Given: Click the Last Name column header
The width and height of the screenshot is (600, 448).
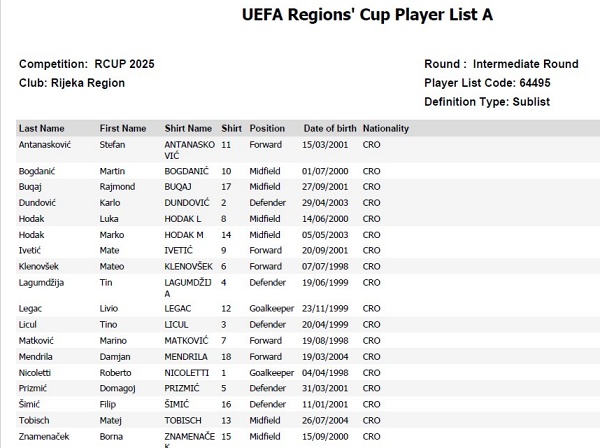Looking at the screenshot, I should click(x=41, y=129).
